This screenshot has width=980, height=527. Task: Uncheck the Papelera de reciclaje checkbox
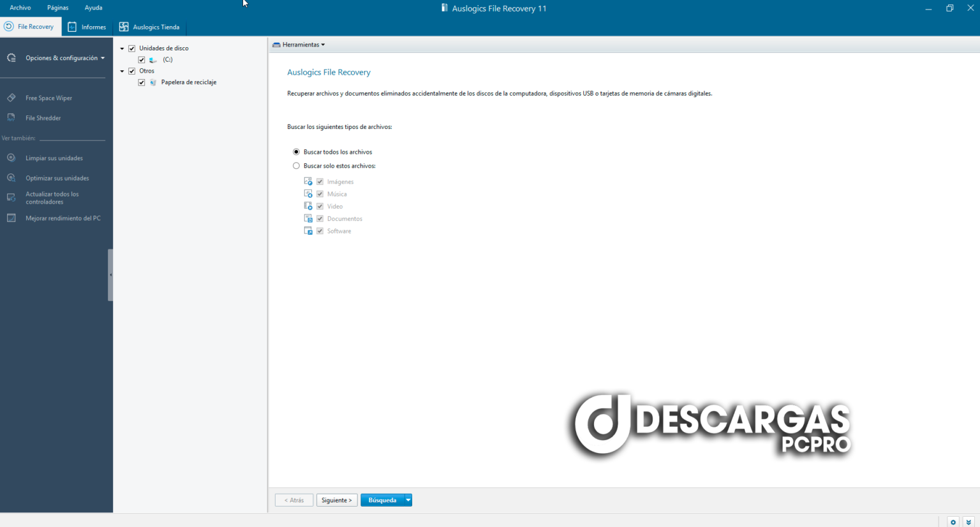pyautogui.click(x=142, y=82)
